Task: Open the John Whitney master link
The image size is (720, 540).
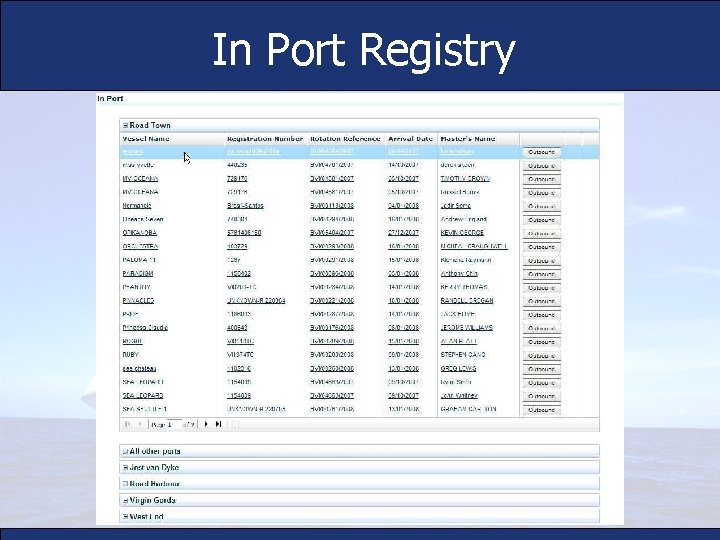Action: pyautogui.click(x=459, y=396)
